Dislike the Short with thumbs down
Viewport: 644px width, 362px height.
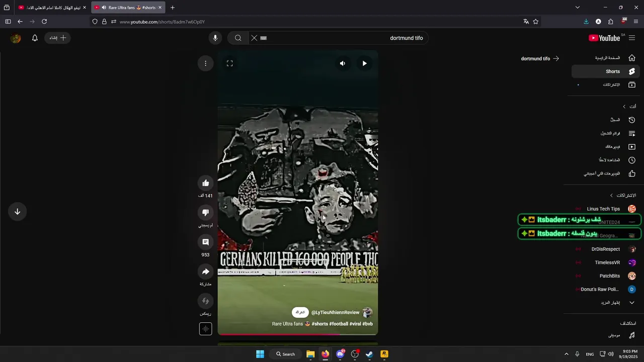pos(205,213)
